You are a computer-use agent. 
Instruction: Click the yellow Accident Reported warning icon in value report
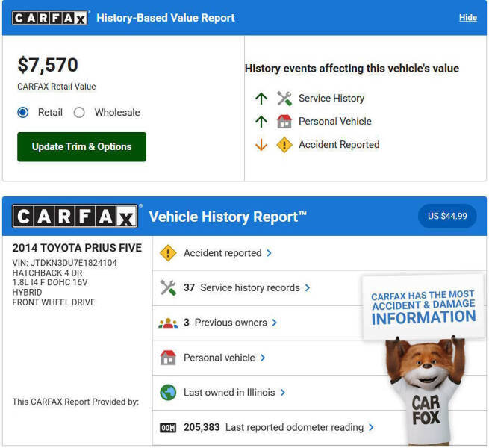tap(284, 145)
